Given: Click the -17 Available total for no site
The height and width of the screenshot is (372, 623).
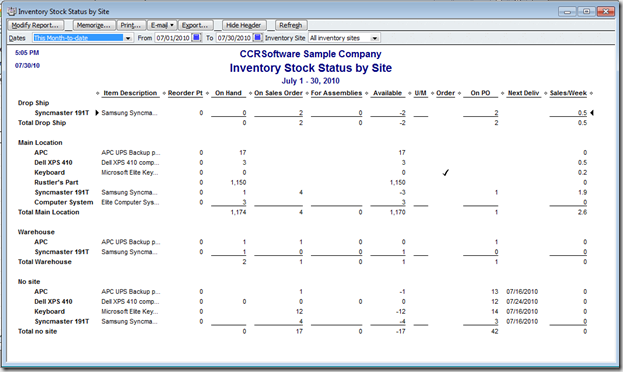Looking at the screenshot, I should coord(401,331).
